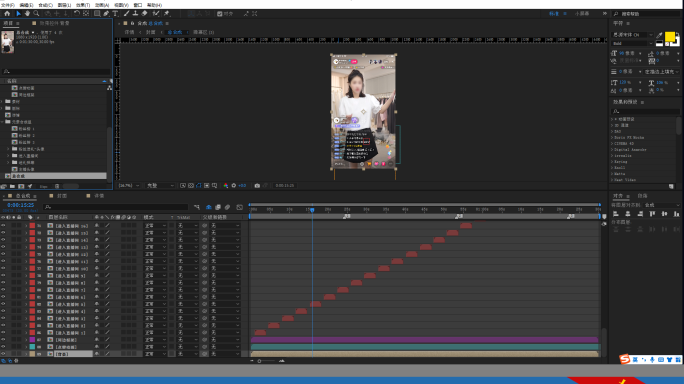Open the 效果(T) menu

[83, 5]
